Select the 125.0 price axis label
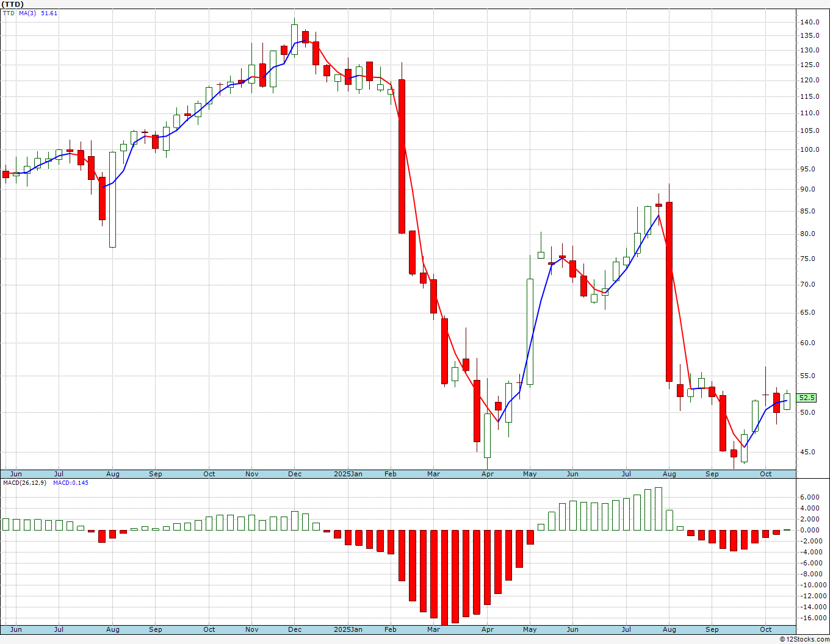Image resolution: width=830 pixels, height=644 pixels. [810, 65]
